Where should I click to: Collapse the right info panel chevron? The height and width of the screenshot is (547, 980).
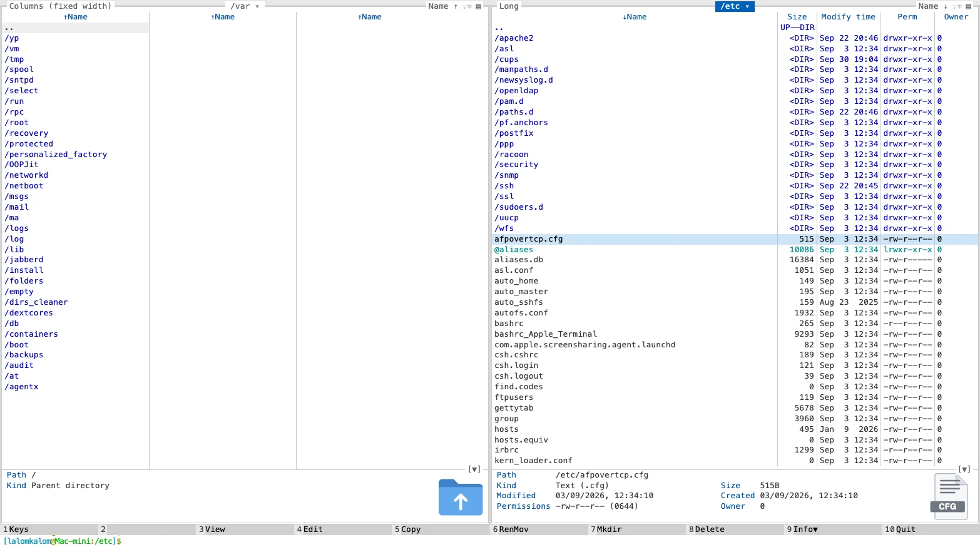click(x=964, y=469)
